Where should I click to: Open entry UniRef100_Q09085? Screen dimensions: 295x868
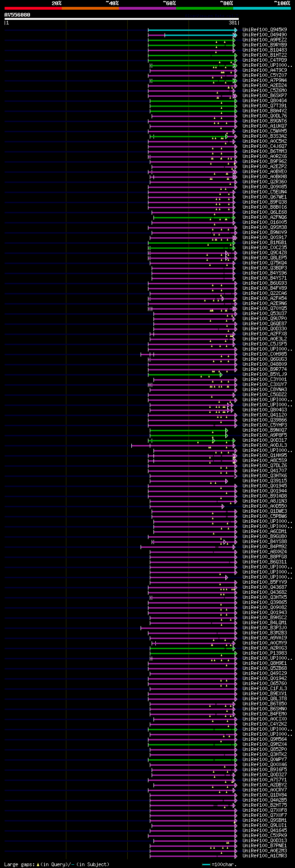pos(265,187)
